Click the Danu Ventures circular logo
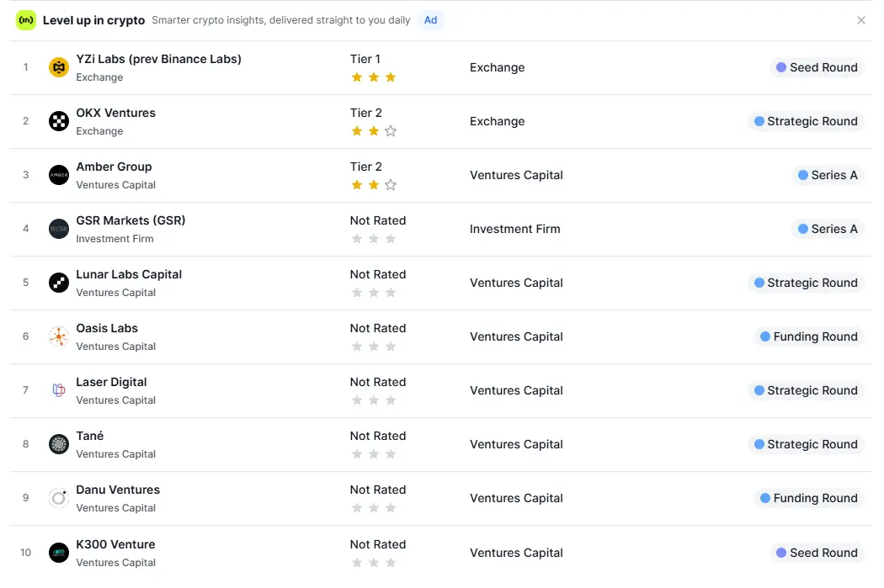Viewport: 884px width, 588px height. point(59,498)
